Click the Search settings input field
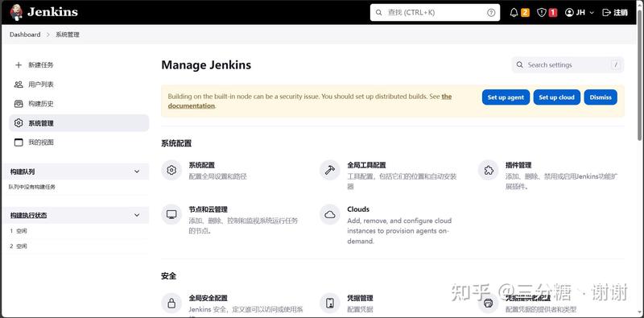 568,65
